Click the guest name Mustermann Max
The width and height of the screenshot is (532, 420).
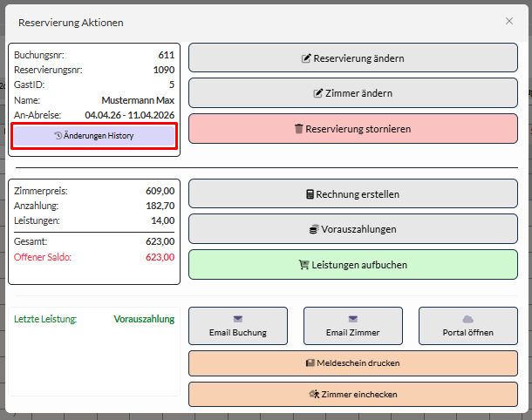pyautogui.click(x=138, y=100)
